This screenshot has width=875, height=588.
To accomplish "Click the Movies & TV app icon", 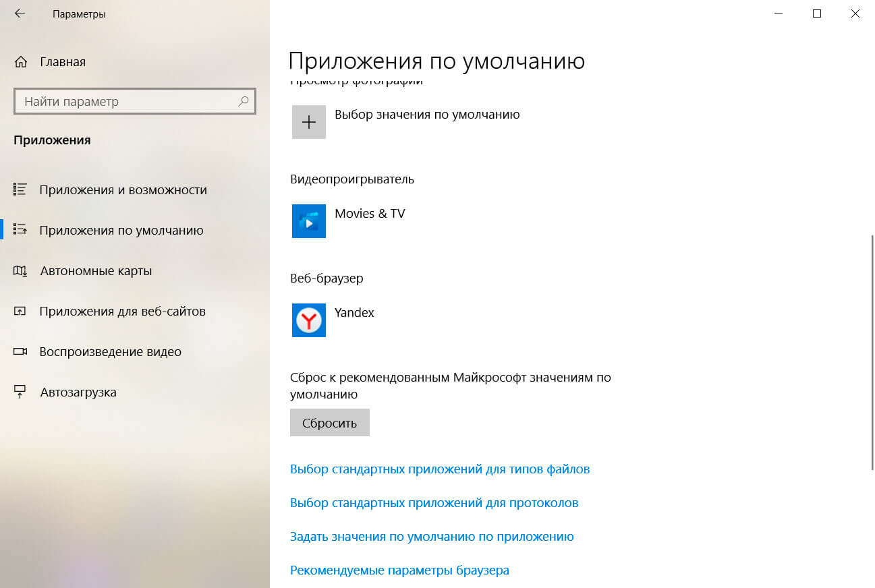I will click(309, 221).
